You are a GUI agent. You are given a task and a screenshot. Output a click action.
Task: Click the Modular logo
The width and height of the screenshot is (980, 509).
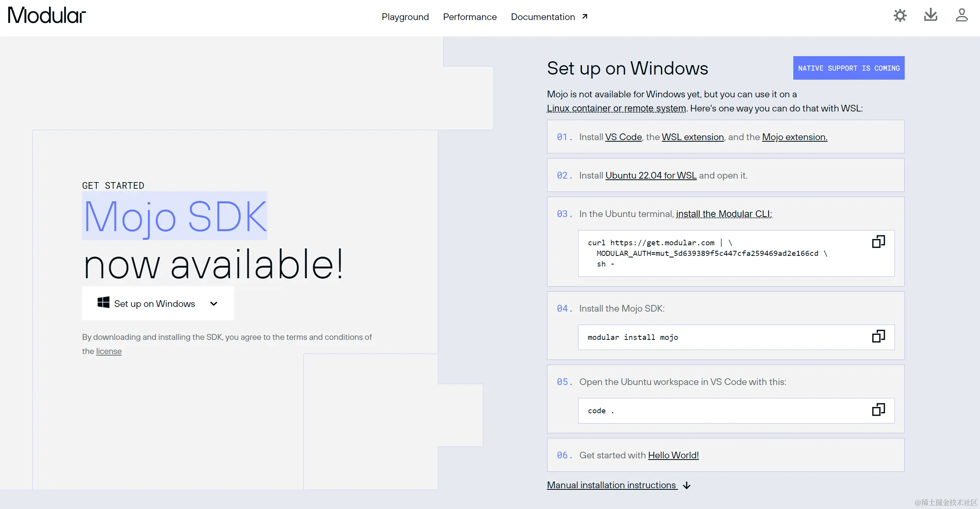pyautogui.click(x=47, y=16)
